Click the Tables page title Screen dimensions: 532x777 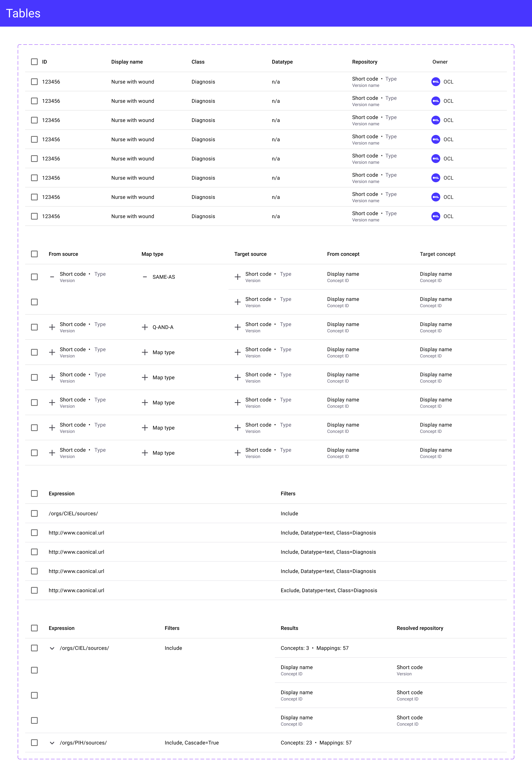23,13
